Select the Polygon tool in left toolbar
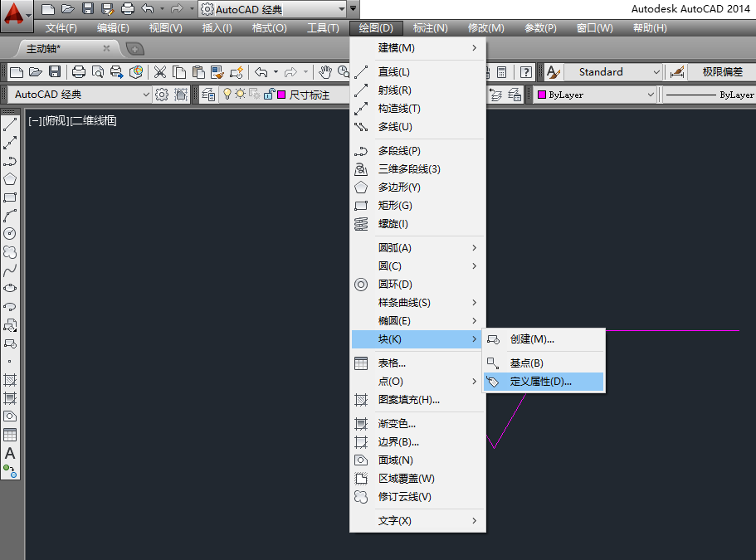The width and height of the screenshot is (756, 560). point(10,179)
